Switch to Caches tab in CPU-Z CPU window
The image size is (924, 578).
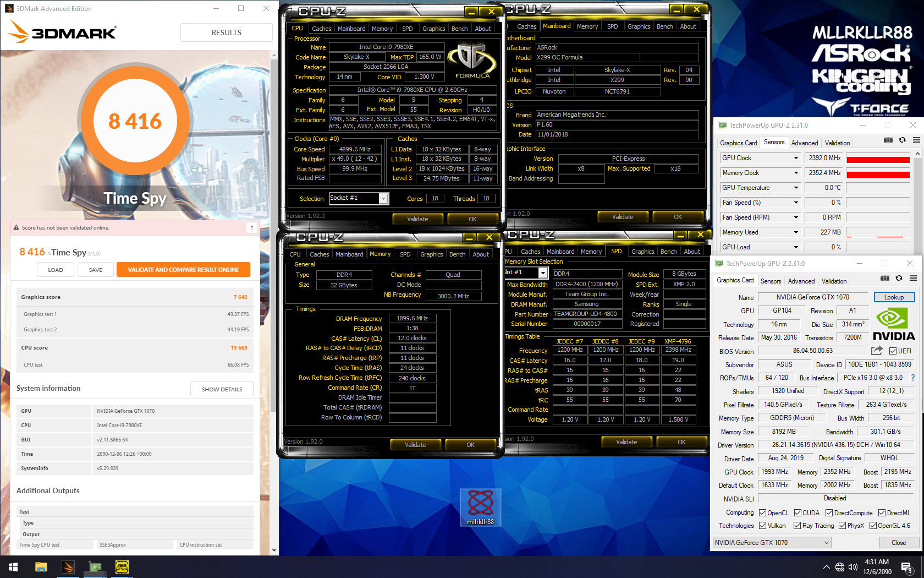point(322,29)
